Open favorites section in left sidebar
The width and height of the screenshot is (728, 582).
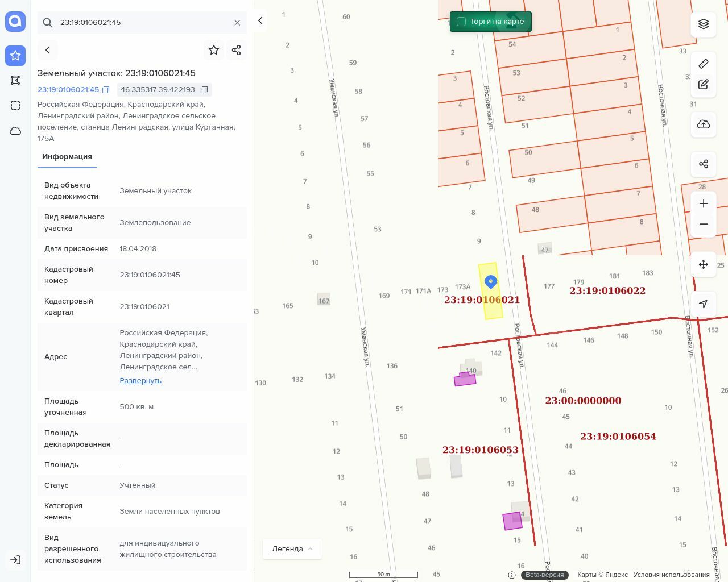click(15, 56)
